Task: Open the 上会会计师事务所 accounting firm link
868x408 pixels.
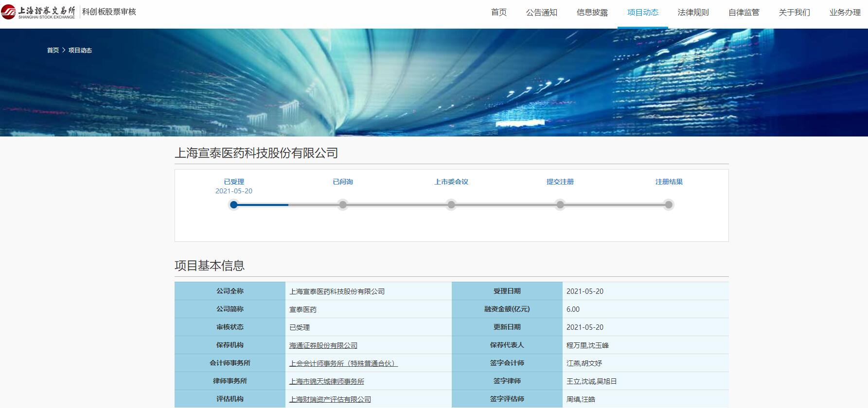Action: [x=343, y=363]
